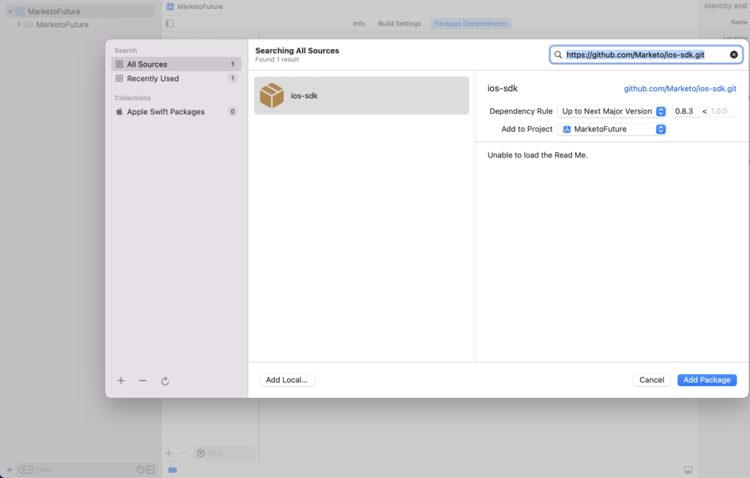Toggle the debug area icon bottom right
The width and height of the screenshot is (750, 478).
(688, 470)
